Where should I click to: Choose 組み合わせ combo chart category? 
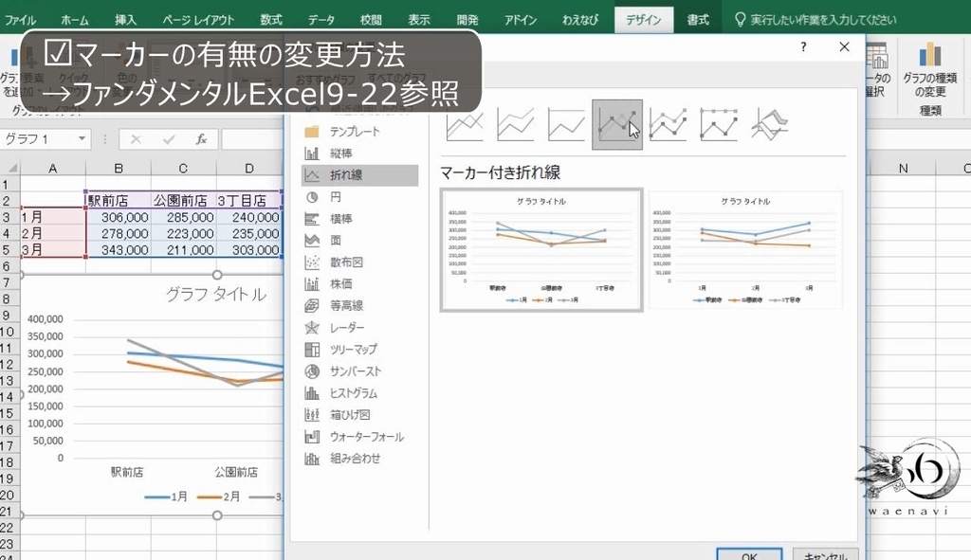(x=359, y=459)
